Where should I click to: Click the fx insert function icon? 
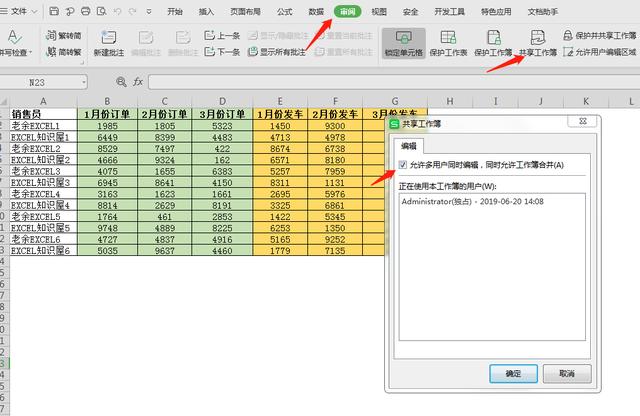[138, 82]
